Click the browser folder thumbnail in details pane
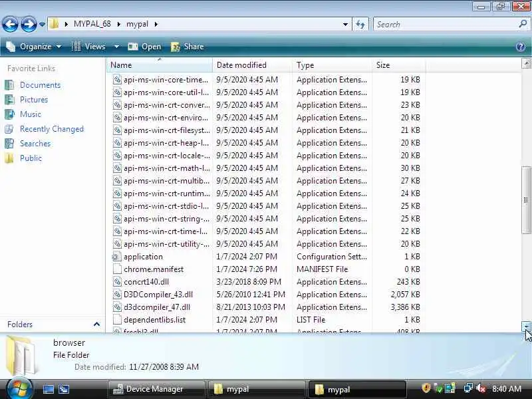Image resolution: width=532 pixels, height=399 pixels. point(21,355)
